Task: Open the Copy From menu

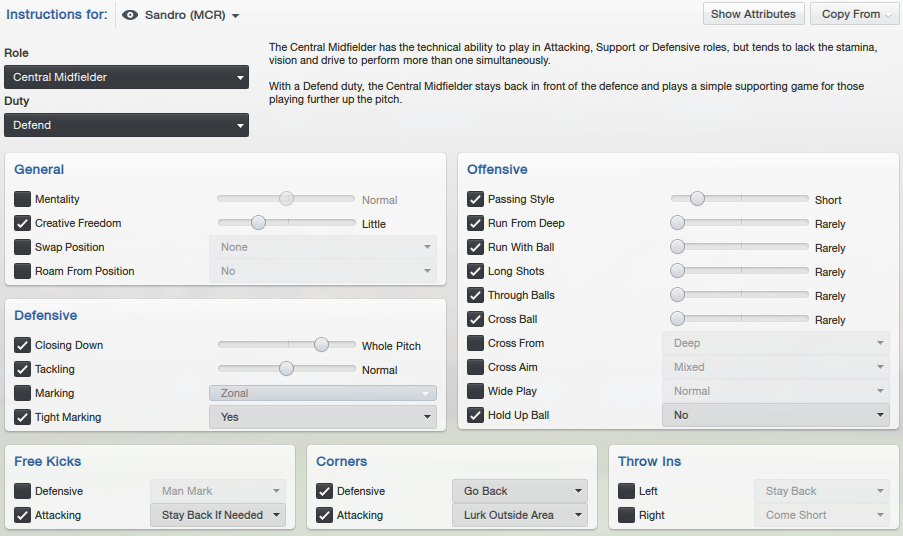Action: [x=855, y=14]
